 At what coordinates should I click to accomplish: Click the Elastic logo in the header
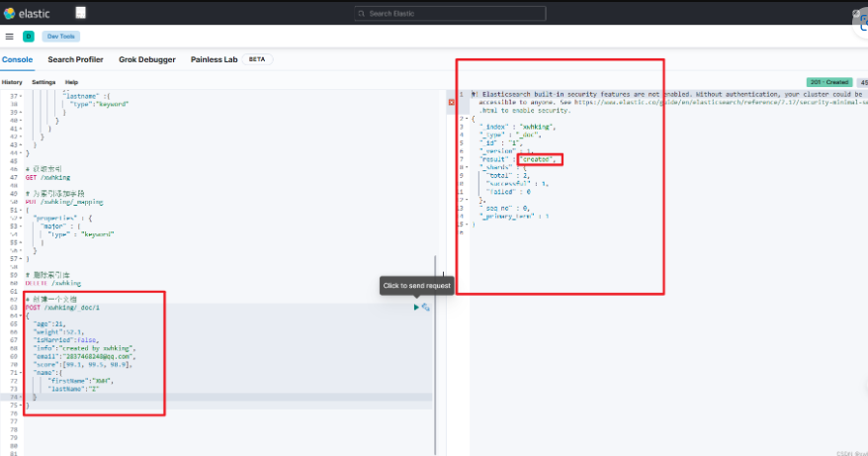tap(30, 14)
